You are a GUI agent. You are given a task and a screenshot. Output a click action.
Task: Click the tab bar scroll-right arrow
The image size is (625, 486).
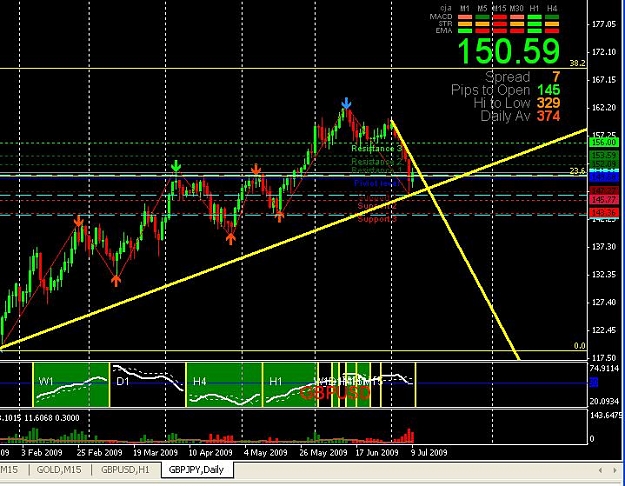(615, 470)
